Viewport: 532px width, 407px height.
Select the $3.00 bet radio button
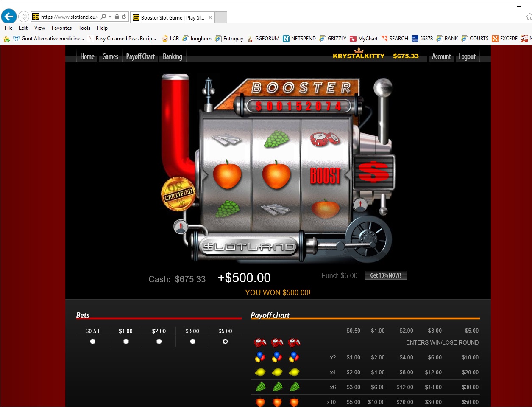click(192, 342)
